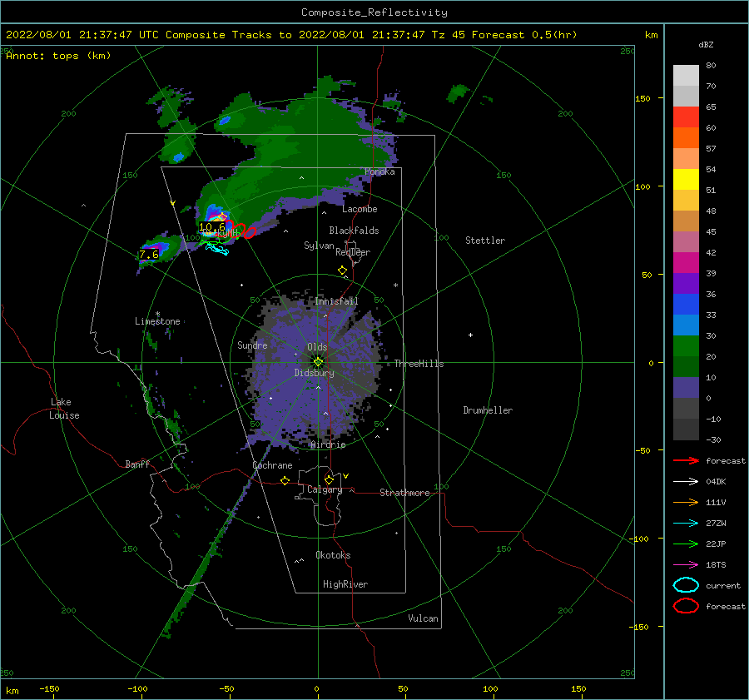Click the Sylvan label on the map
The image size is (749, 700).
[x=319, y=246]
